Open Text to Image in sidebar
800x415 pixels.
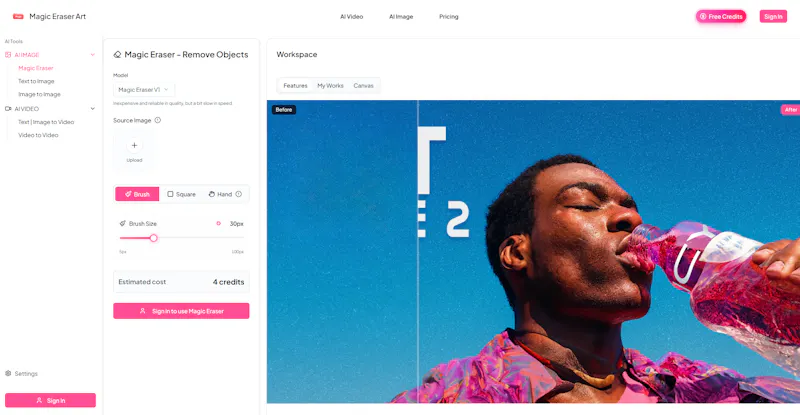tap(36, 81)
